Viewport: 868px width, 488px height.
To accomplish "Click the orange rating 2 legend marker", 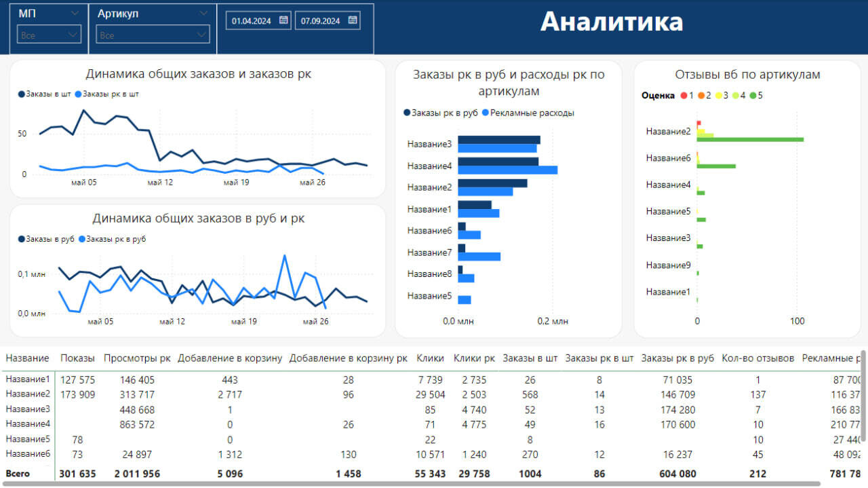I will 700,96.
